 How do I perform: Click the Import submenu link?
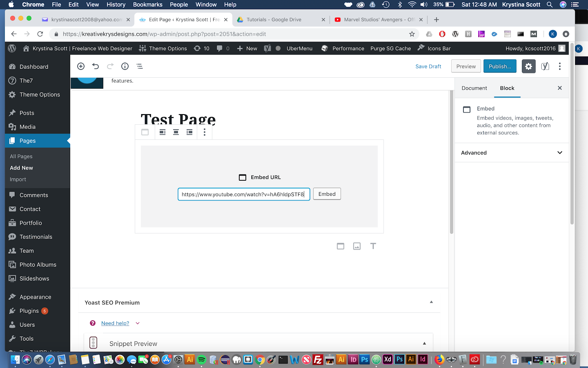(18, 179)
